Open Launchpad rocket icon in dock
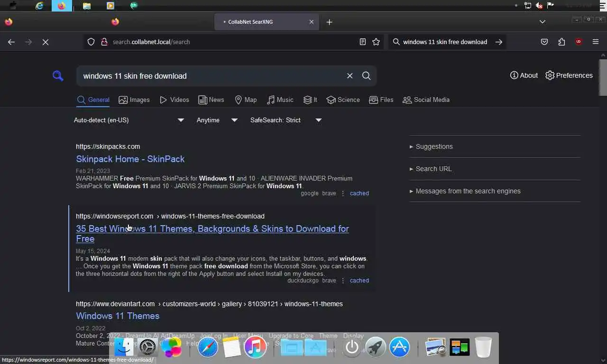607x364 pixels. (376, 347)
